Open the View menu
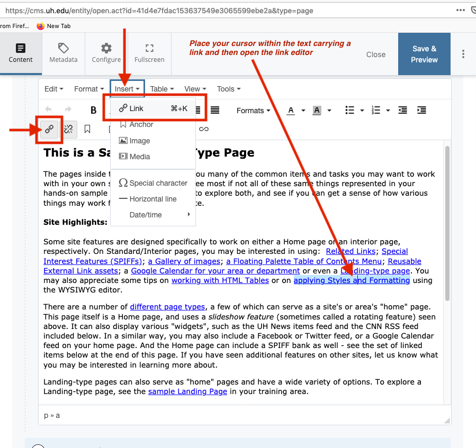Viewport: 476px width, 448px height. [x=195, y=89]
